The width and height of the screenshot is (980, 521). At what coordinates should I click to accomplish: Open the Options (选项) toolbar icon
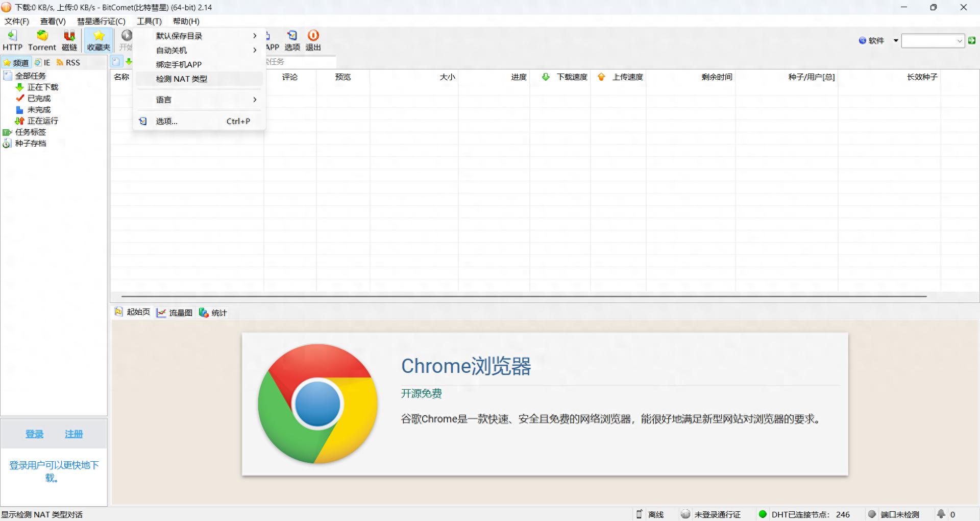(x=292, y=40)
